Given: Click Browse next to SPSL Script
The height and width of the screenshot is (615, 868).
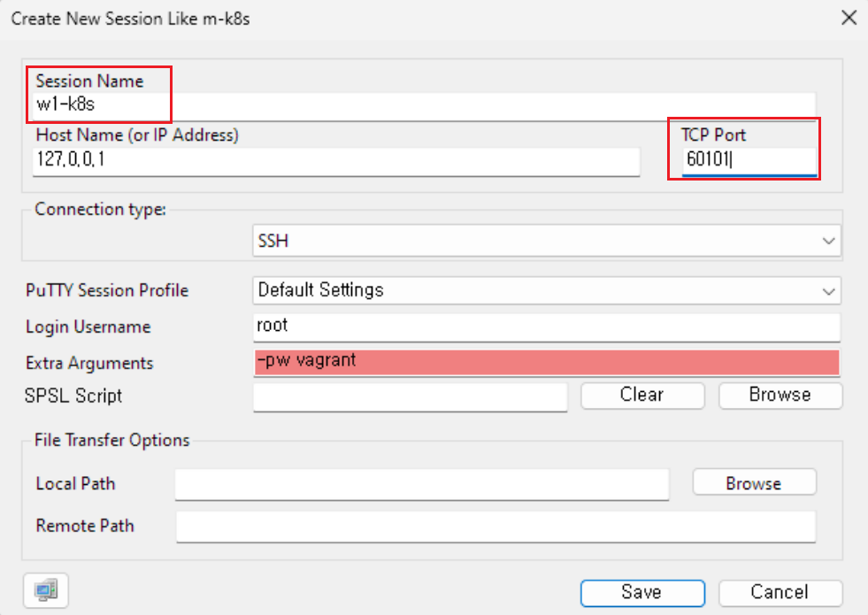Looking at the screenshot, I should tap(780, 396).
